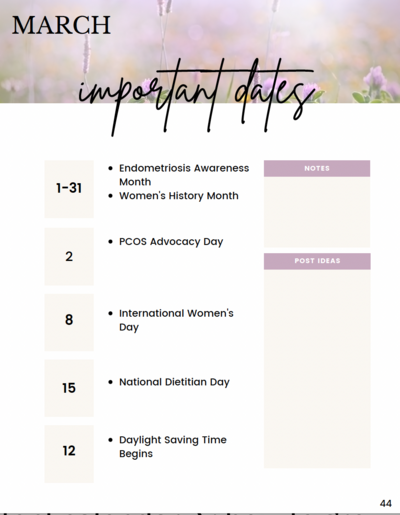Click National Dietitian Day entry
This screenshot has width=400, height=515.
coord(174,382)
